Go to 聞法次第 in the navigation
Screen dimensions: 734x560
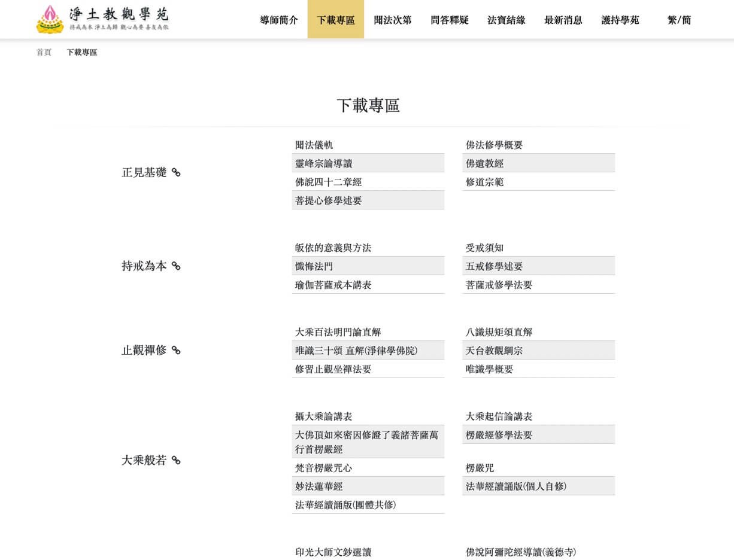point(392,20)
